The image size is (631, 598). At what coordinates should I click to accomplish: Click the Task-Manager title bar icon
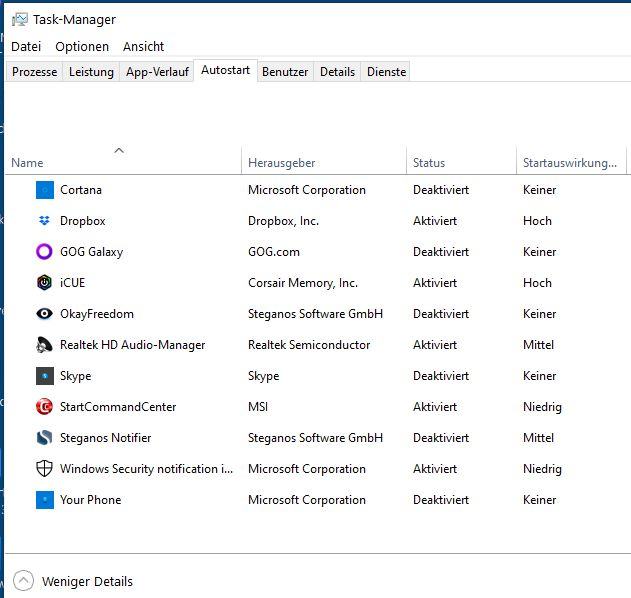(19, 19)
